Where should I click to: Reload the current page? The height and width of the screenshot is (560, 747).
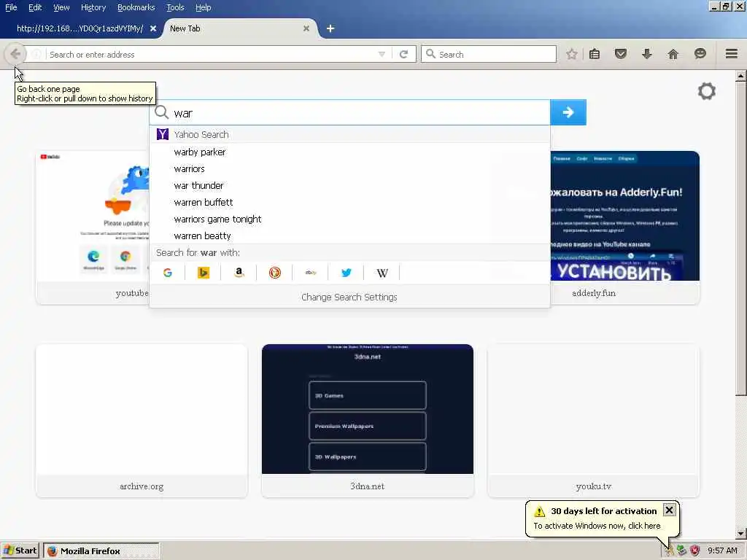pyautogui.click(x=404, y=54)
